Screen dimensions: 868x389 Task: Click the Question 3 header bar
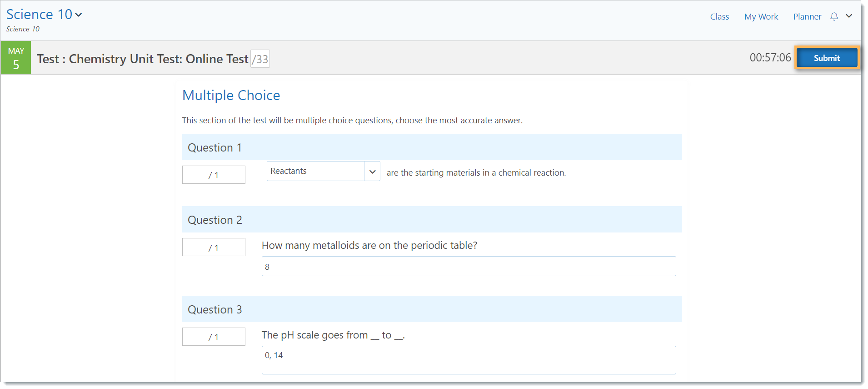(x=432, y=309)
